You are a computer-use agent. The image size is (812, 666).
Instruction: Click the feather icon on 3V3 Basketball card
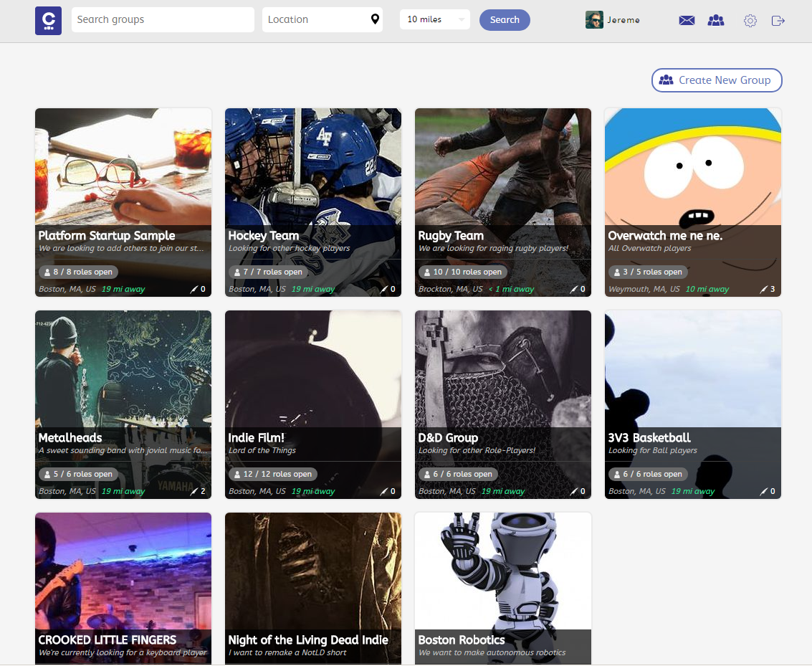point(763,491)
